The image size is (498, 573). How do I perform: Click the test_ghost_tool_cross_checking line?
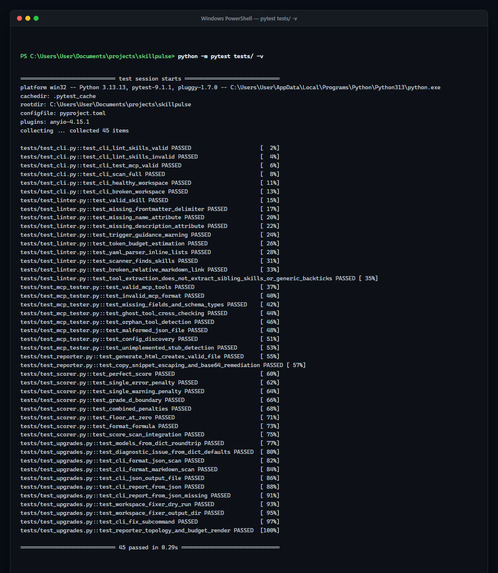[150, 313]
